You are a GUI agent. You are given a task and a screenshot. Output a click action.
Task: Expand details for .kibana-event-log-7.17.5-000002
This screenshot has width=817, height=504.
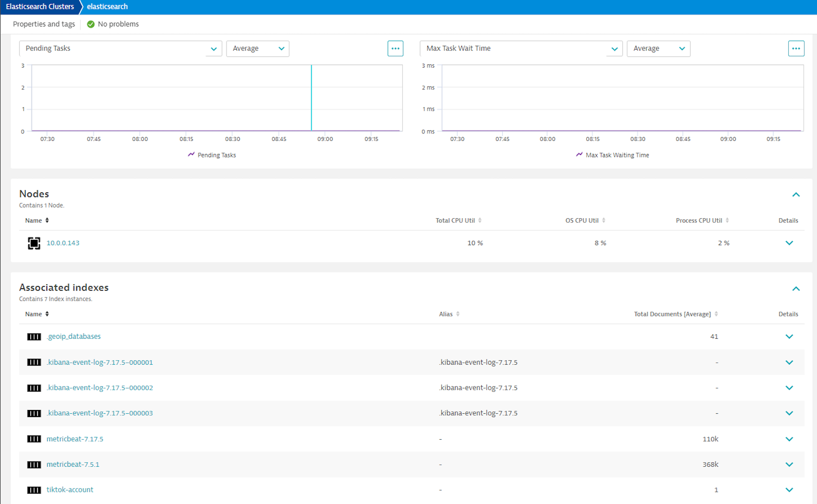(x=789, y=388)
